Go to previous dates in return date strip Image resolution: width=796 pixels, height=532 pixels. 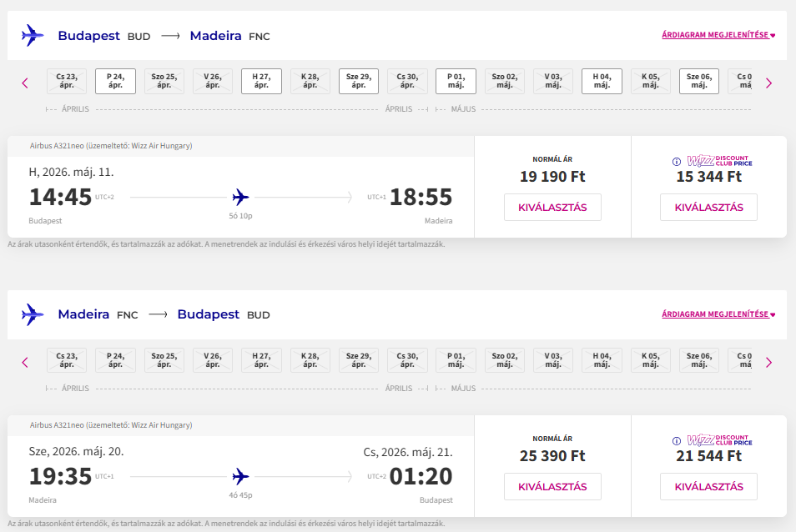(x=25, y=362)
